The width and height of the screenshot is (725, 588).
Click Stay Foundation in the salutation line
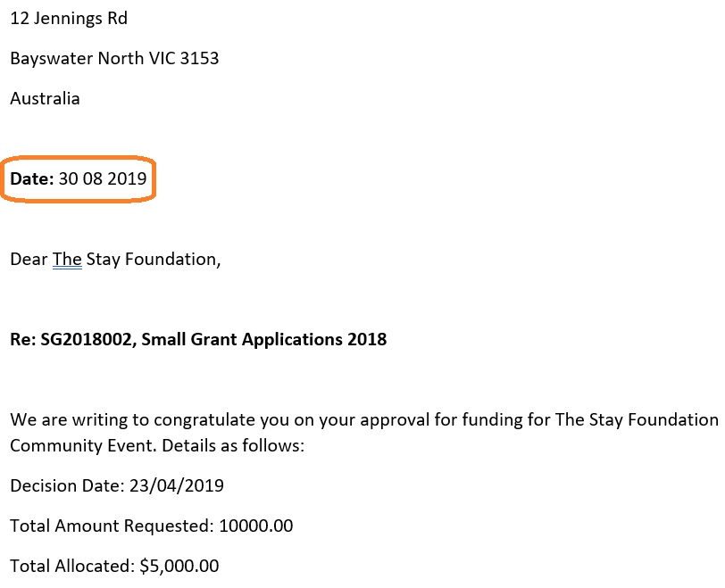point(152,260)
